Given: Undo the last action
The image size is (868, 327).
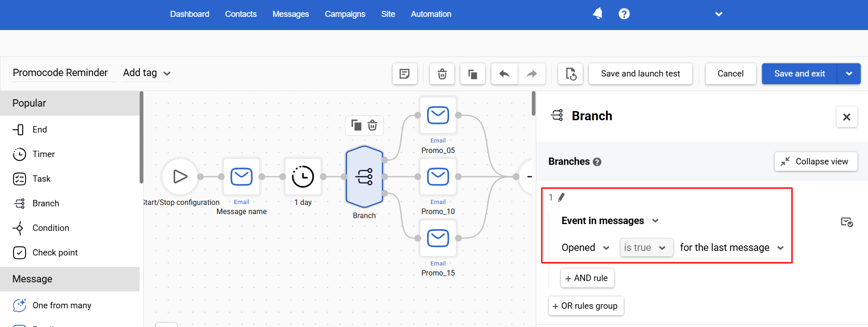Looking at the screenshot, I should [x=505, y=74].
